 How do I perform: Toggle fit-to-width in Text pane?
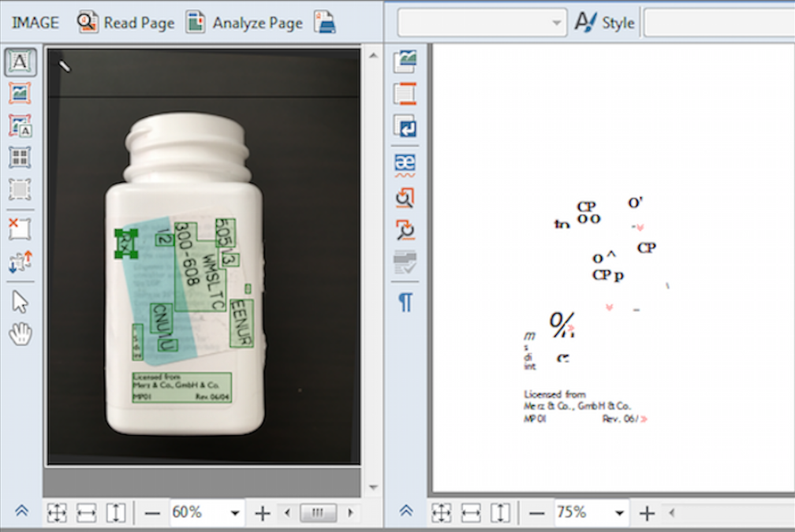click(471, 513)
